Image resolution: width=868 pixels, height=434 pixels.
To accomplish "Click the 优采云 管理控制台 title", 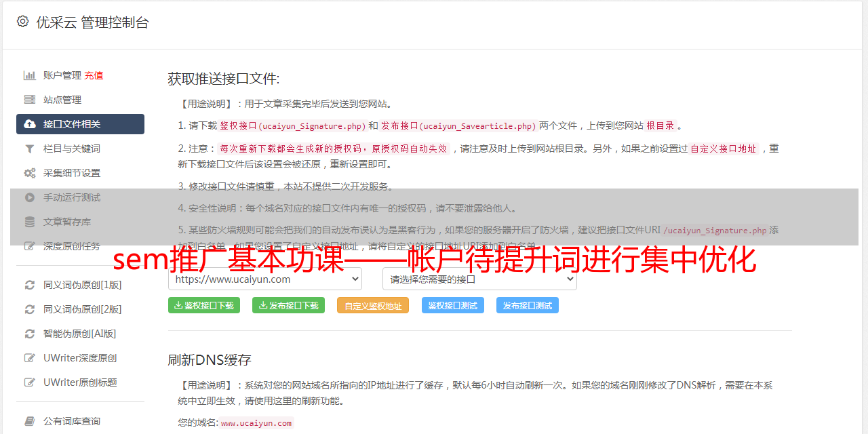I will [x=92, y=22].
